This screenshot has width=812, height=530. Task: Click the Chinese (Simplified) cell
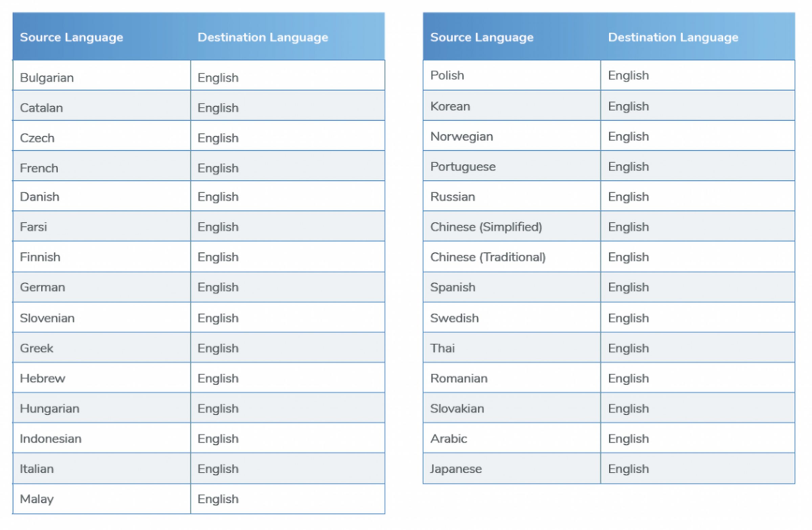[512, 226]
